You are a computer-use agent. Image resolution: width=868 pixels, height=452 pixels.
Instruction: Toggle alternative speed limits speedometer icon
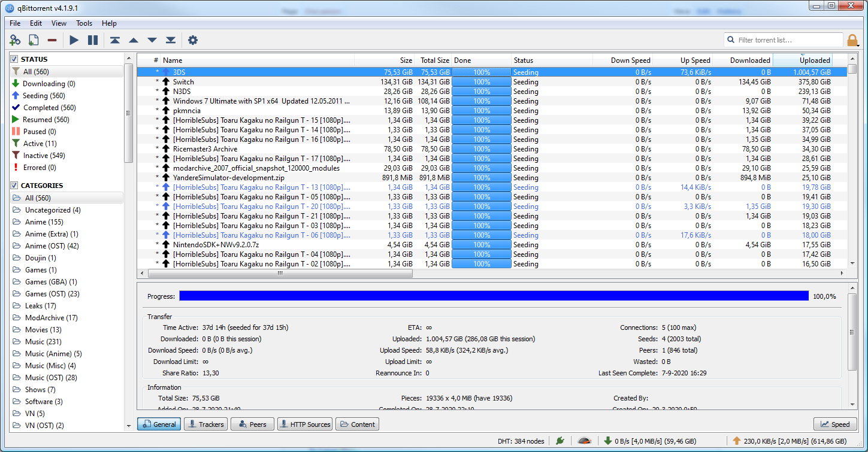click(585, 441)
